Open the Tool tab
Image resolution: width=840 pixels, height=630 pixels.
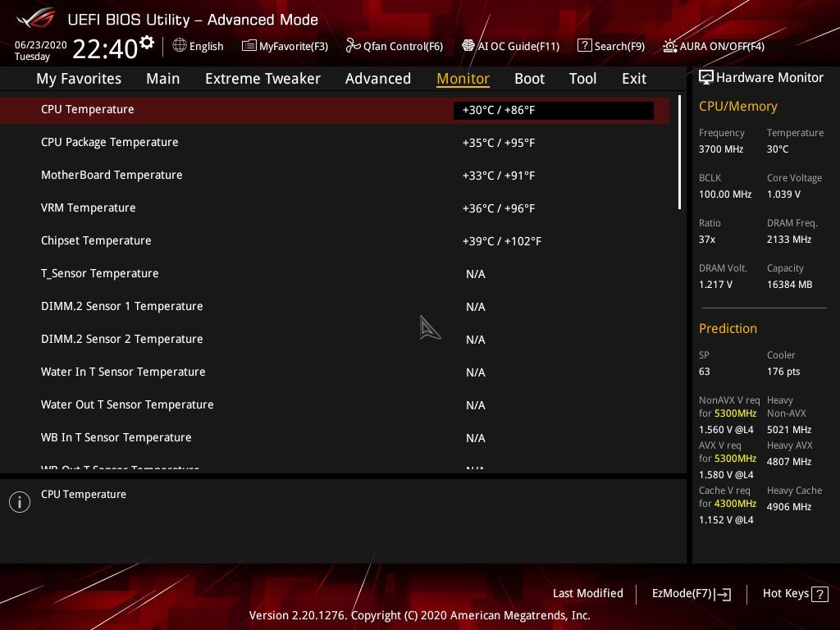582,79
